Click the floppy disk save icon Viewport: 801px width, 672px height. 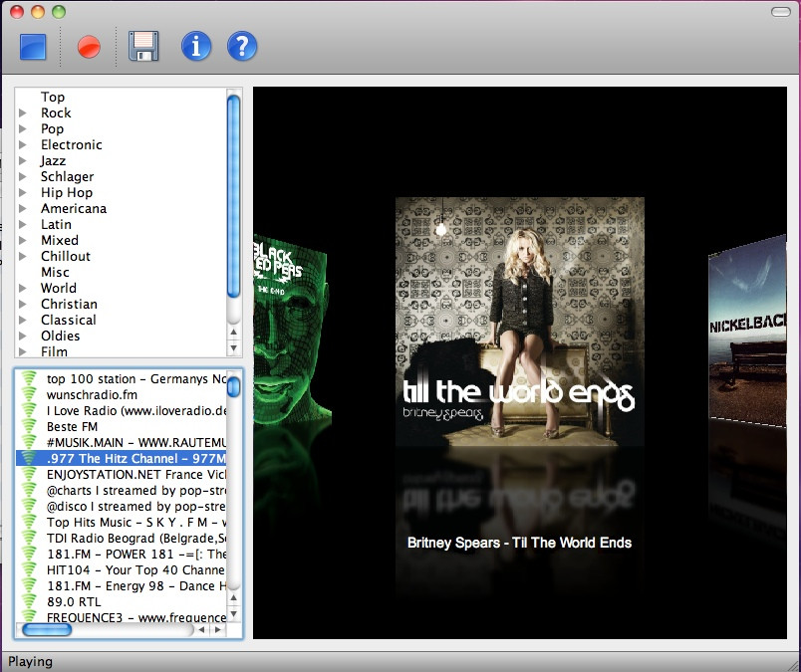tap(143, 46)
